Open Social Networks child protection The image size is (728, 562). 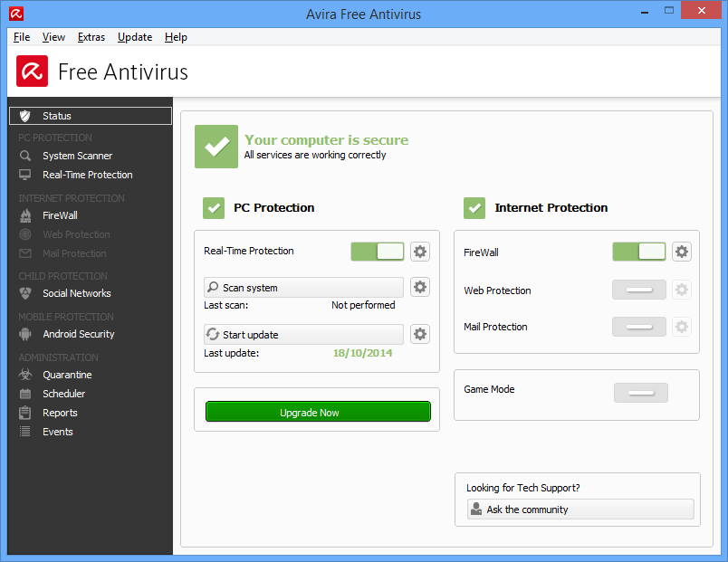(x=76, y=292)
